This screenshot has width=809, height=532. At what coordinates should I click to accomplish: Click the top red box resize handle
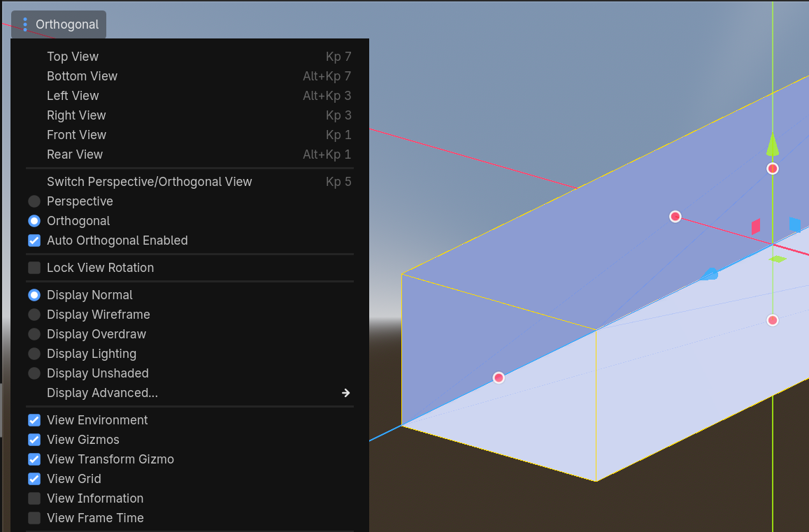coord(773,168)
